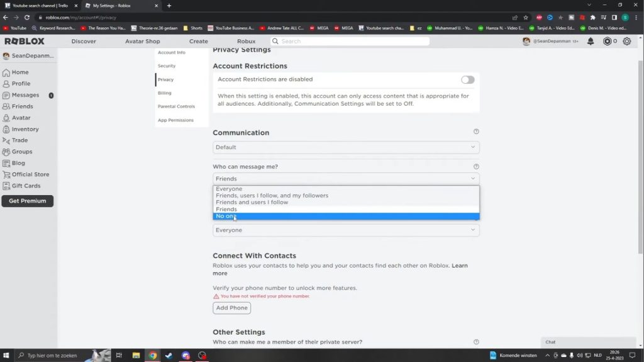Switch to Youtube search channel Trello tab

click(x=40, y=6)
